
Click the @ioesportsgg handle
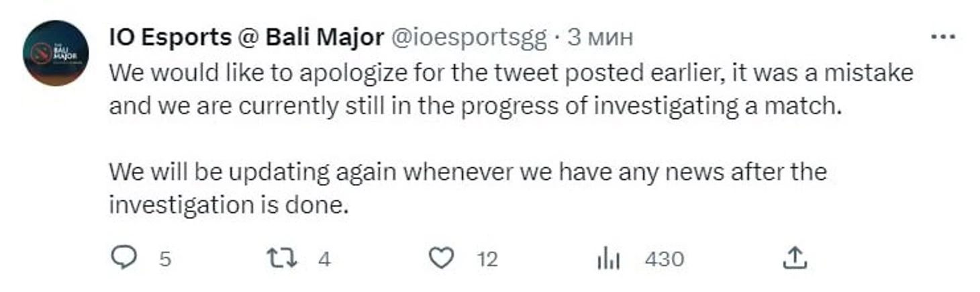tap(469, 38)
